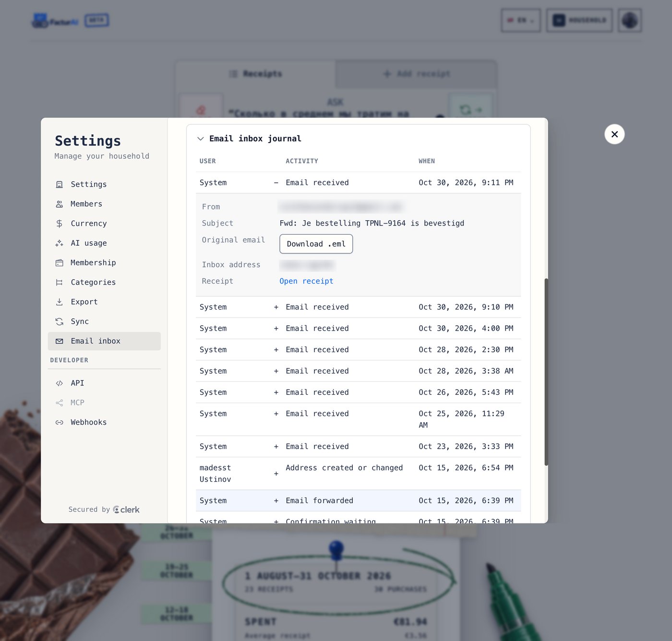Click the Settings dialog scrollbar

point(546,372)
